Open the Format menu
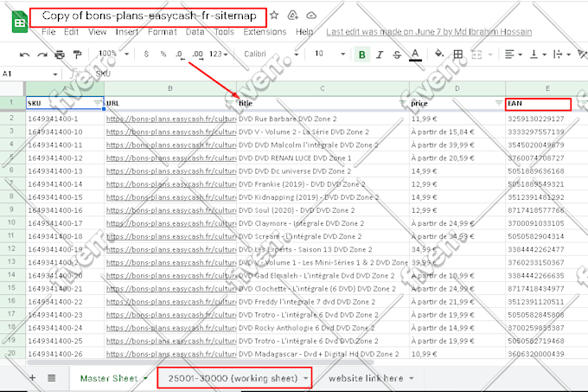 [x=162, y=32]
